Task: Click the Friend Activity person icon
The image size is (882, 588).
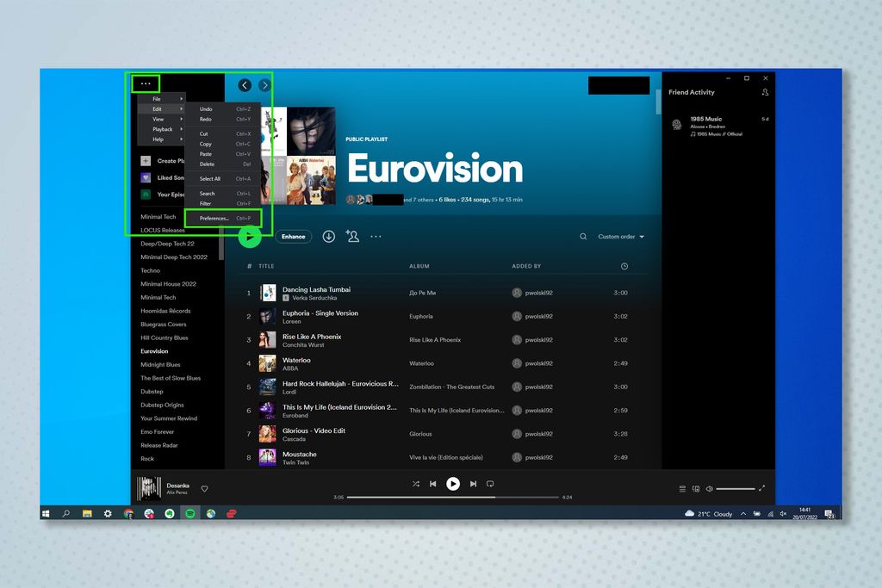Action: pyautogui.click(x=766, y=92)
